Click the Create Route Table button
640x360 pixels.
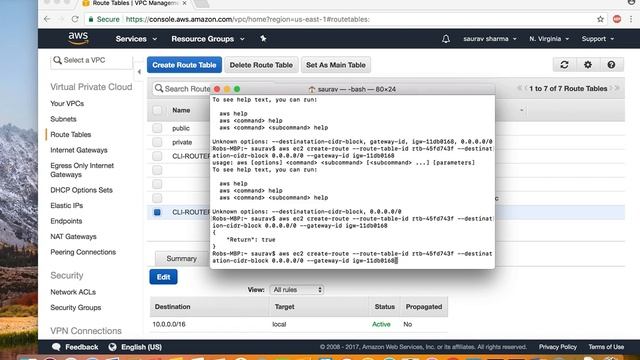pyautogui.click(x=184, y=65)
